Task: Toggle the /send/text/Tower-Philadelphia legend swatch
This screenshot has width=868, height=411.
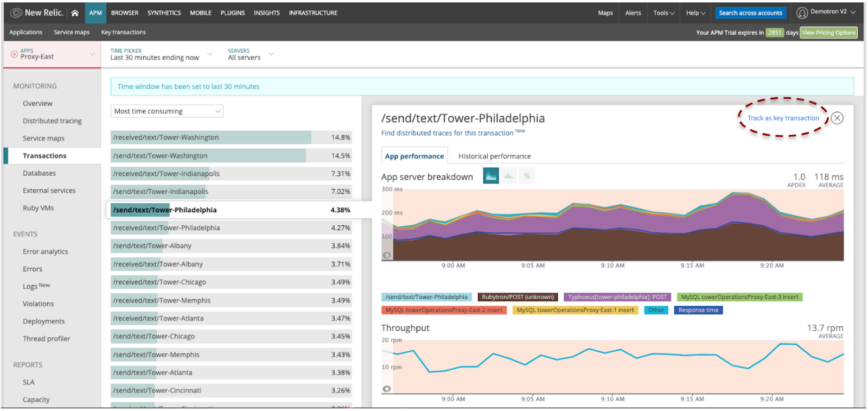Action: 426,297
